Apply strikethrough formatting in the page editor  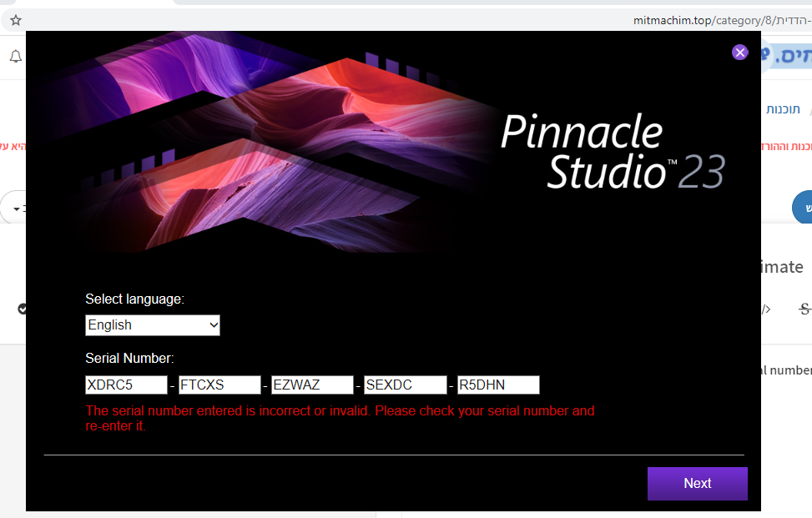pyautogui.click(x=804, y=309)
